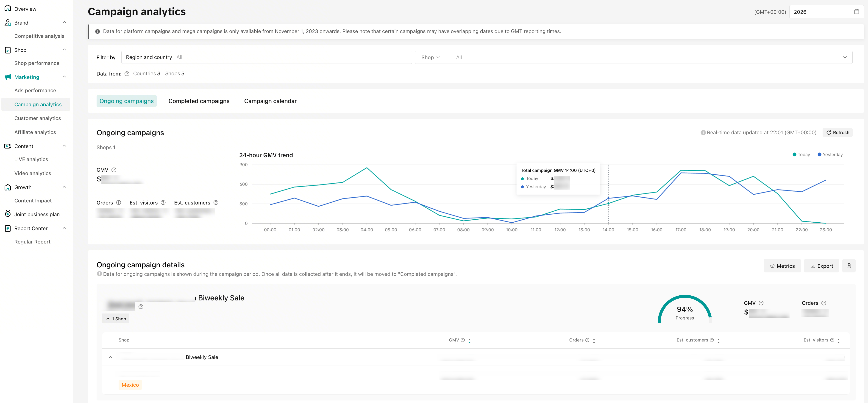Switch to Completed campaigns tab
The width and height of the screenshot is (868, 403).
tap(199, 101)
